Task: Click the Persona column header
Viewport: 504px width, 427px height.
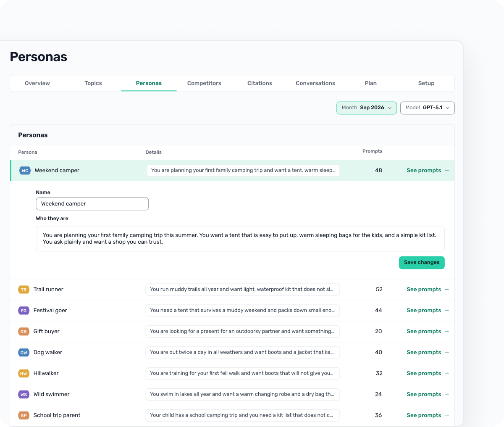Action: tap(28, 153)
